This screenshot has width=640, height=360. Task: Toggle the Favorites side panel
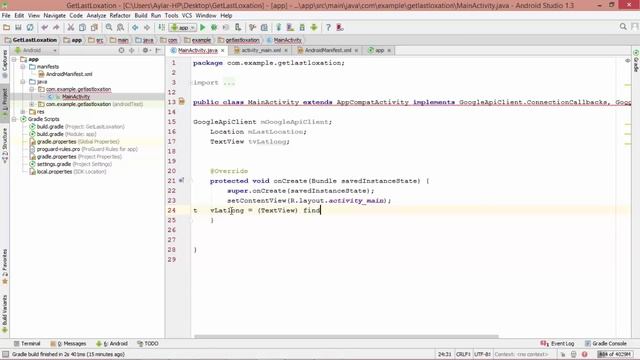[x=5, y=266]
